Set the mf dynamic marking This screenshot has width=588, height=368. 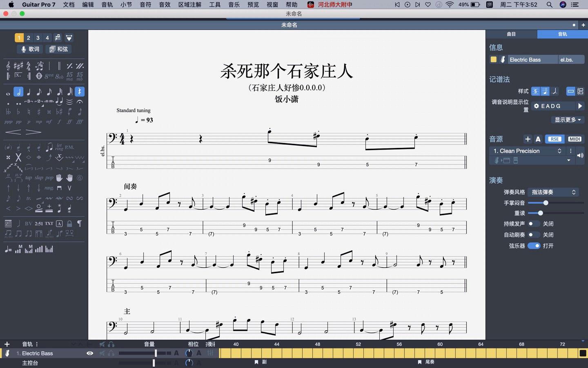pyautogui.click(x=49, y=122)
